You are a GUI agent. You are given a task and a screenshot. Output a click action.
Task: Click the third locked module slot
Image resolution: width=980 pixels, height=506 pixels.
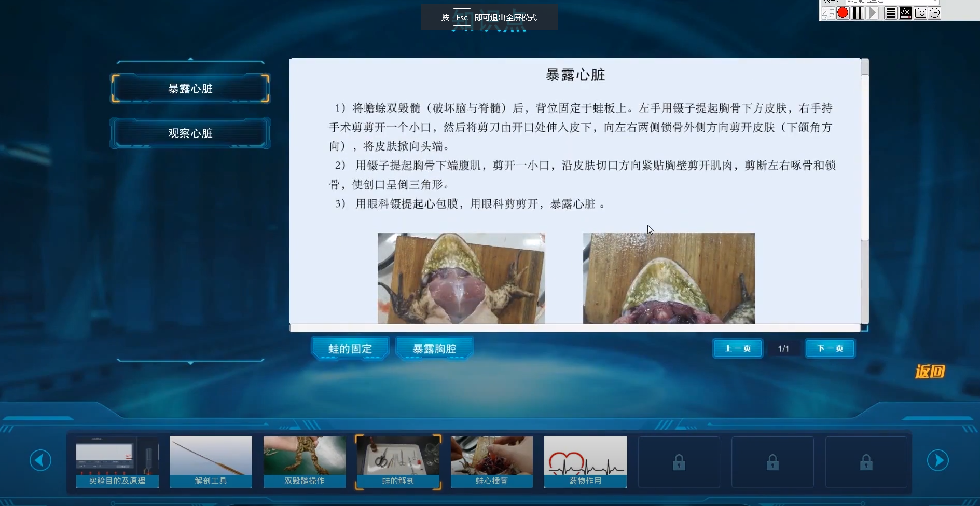[x=866, y=462]
